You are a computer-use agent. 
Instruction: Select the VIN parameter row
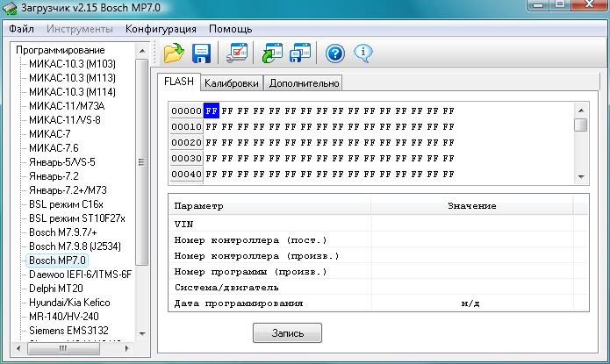click(x=378, y=224)
